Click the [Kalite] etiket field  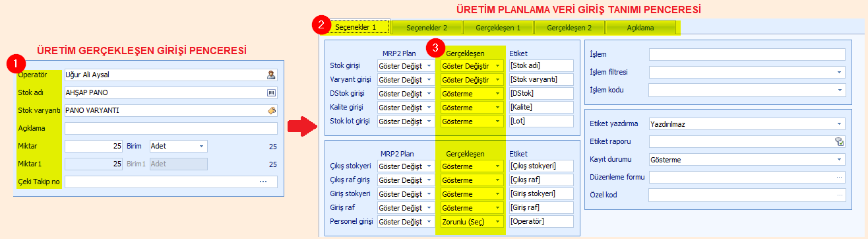tap(542, 108)
